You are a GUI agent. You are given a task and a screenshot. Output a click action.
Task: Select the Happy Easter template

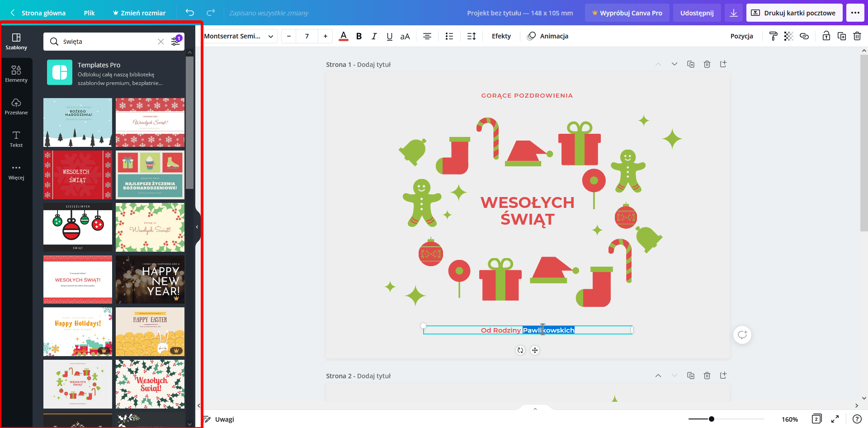click(x=150, y=332)
